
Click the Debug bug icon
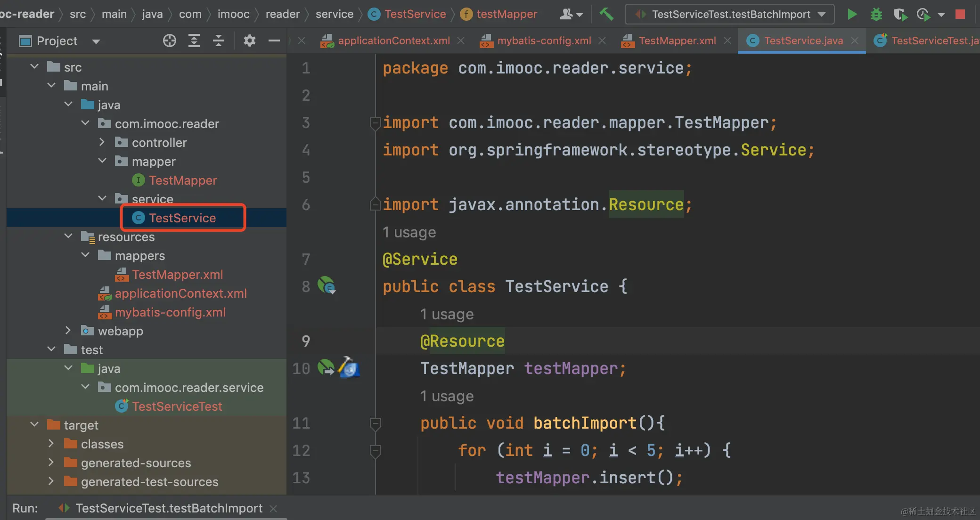pyautogui.click(x=876, y=14)
